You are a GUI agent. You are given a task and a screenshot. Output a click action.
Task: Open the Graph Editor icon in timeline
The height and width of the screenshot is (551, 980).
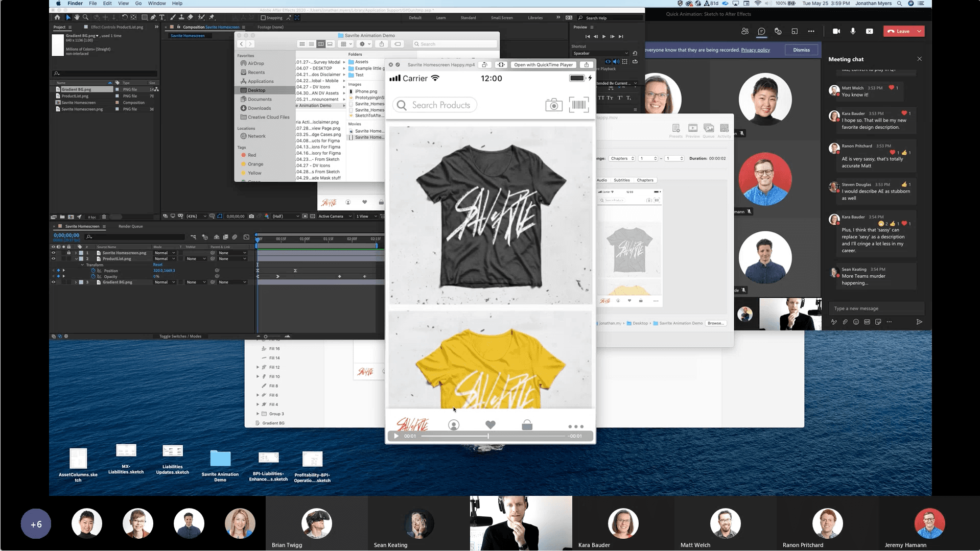(246, 237)
